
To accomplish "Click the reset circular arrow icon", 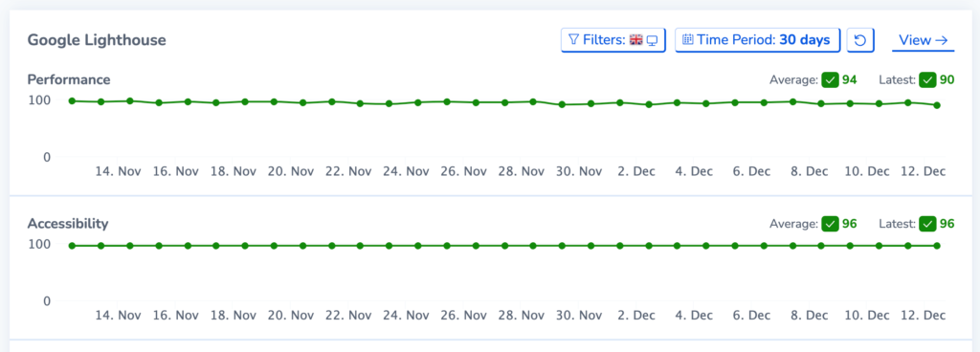I will pyautogui.click(x=860, y=40).
